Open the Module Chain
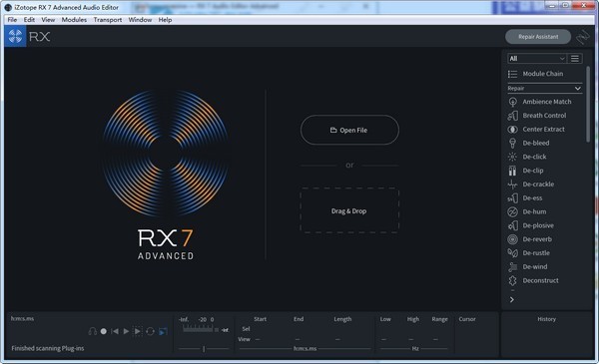The height and width of the screenshot is (364, 599). [x=535, y=74]
